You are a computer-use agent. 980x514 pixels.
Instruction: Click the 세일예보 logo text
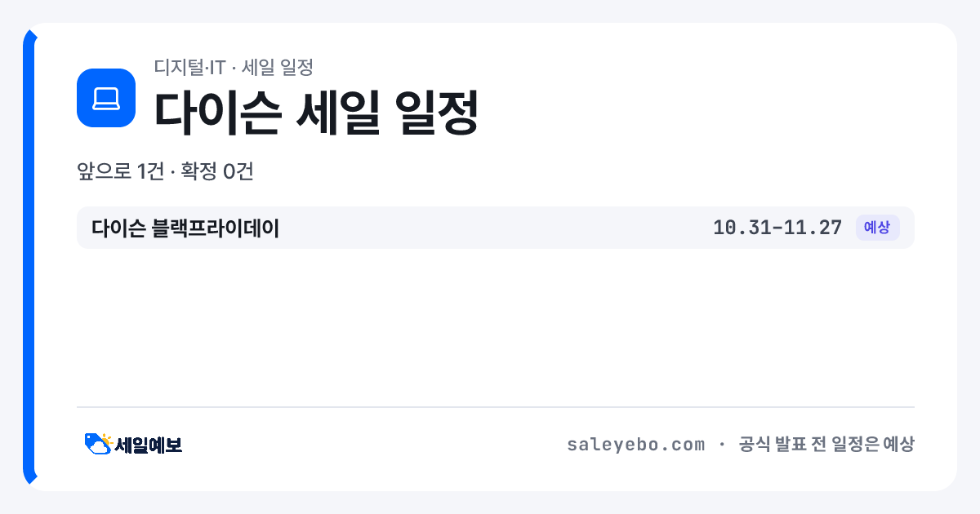148,445
